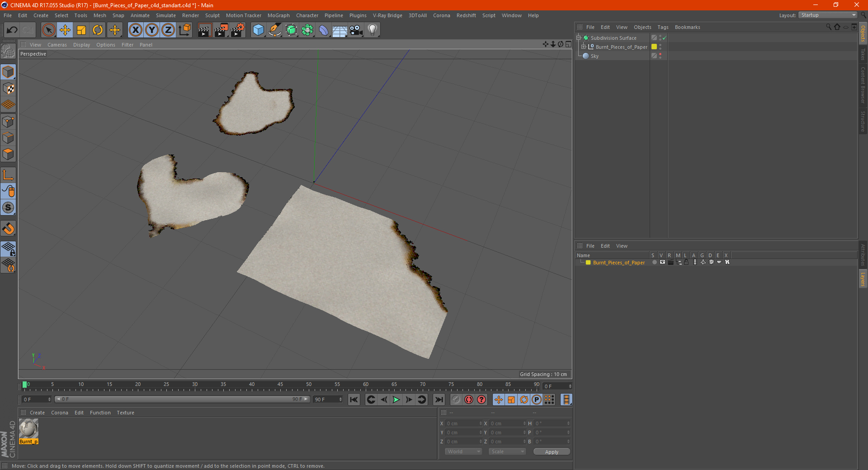
Task: Click the Apply button
Action: (552, 452)
